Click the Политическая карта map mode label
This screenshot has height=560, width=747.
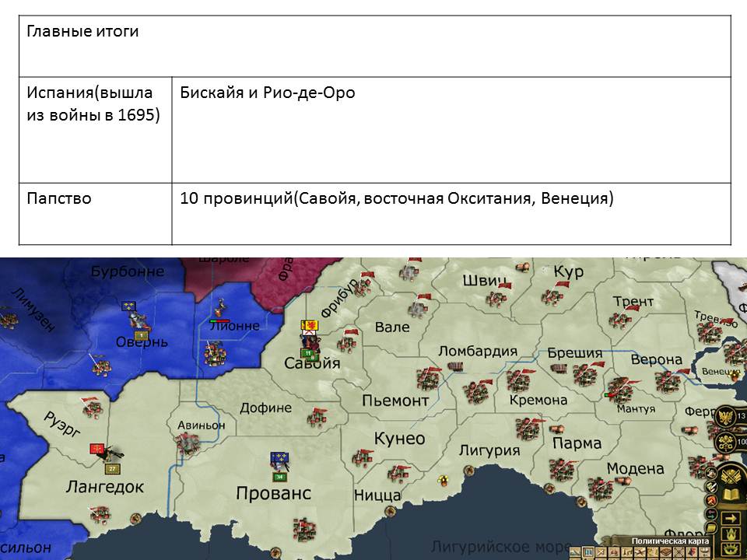pyautogui.click(x=670, y=541)
